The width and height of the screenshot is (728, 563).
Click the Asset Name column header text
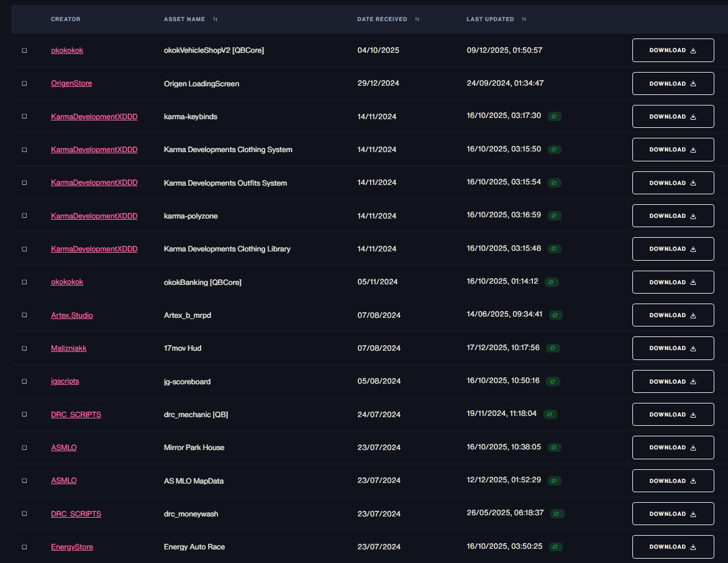184,19
